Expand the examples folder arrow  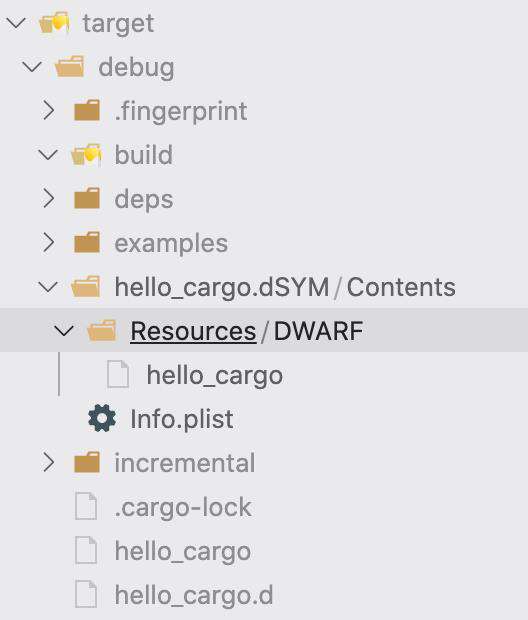pos(48,242)
